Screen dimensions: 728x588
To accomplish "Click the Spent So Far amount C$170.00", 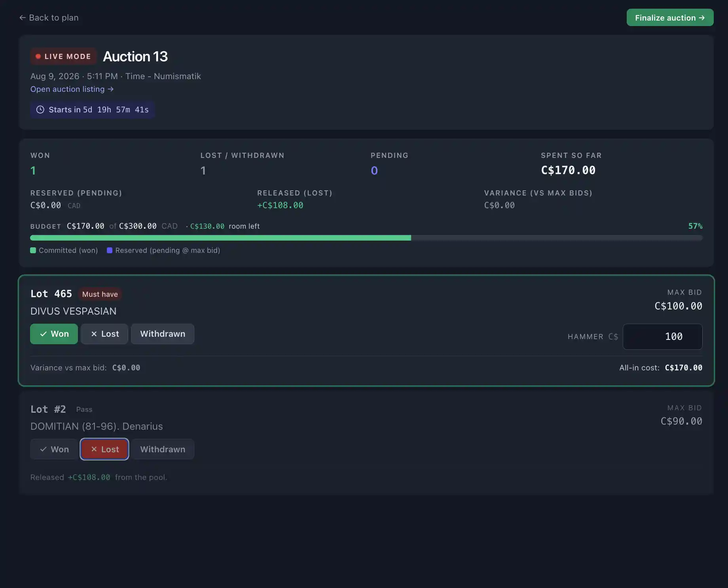I will click(568, 171).
